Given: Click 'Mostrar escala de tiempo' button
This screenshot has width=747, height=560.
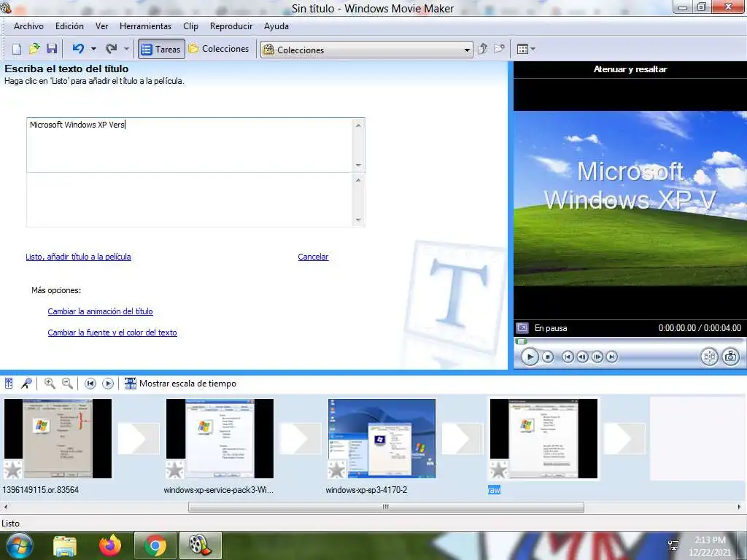Looking at the screenshot, I should point(181,384).
